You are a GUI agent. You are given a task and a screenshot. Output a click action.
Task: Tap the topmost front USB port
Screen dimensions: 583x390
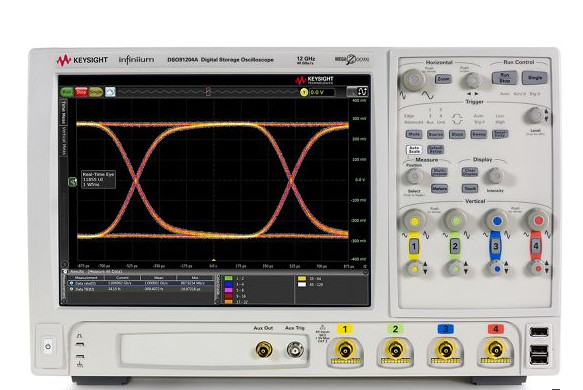click(x=539, y=332)
